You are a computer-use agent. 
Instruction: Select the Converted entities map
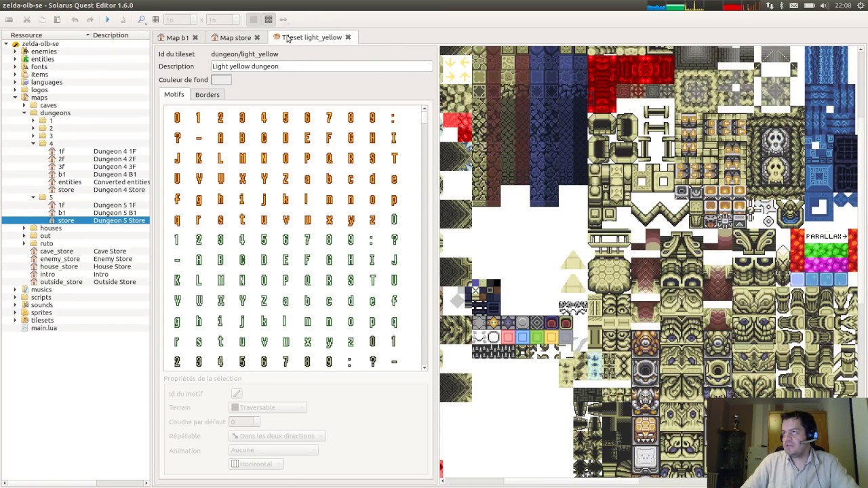[x=99, y=182]
